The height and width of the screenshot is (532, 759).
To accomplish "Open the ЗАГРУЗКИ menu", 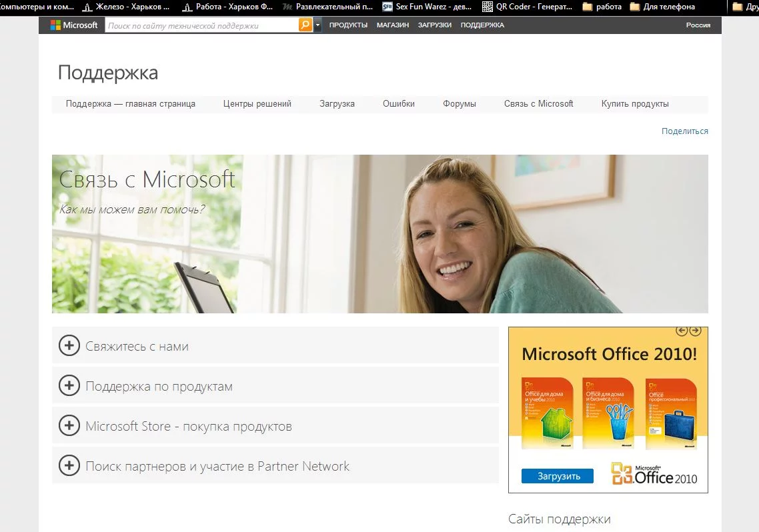I will [x=435, y=25].
